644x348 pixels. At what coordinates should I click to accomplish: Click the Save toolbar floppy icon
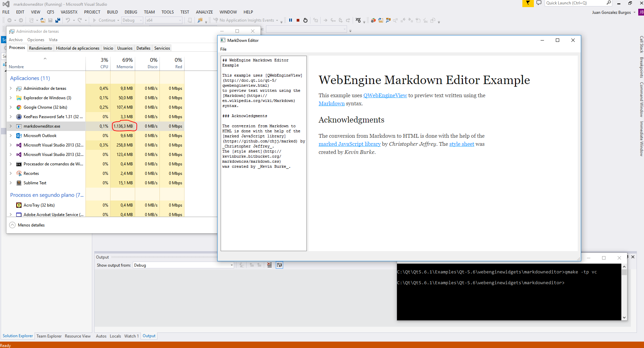tap(50, 20)
